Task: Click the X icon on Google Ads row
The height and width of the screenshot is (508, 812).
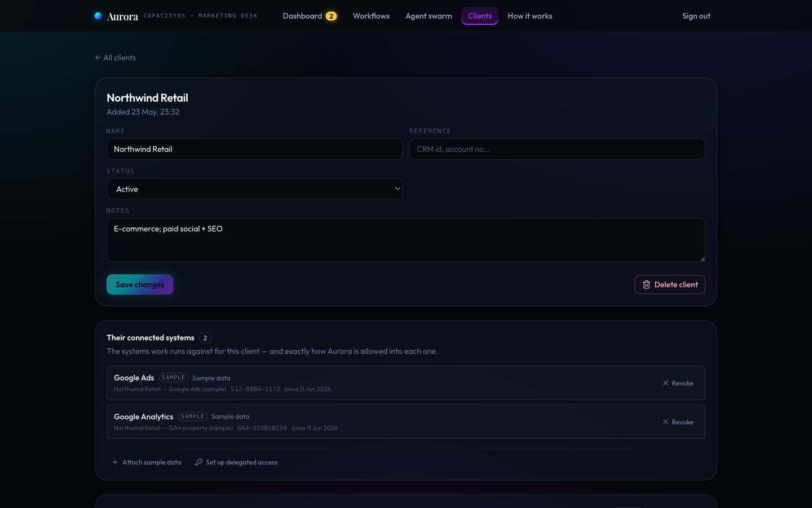Action: pyautogui.click(x=665, y=383)
